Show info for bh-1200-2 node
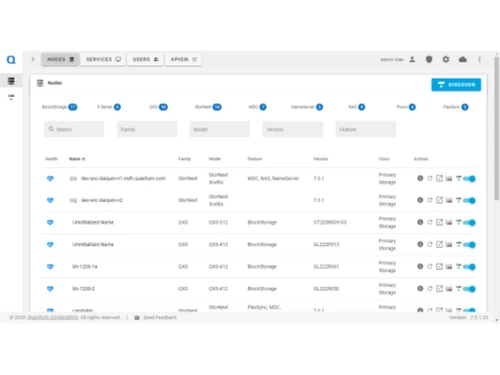Image resolution: width=500 pixels, height=375 pixels. click(x=420, y=288)
